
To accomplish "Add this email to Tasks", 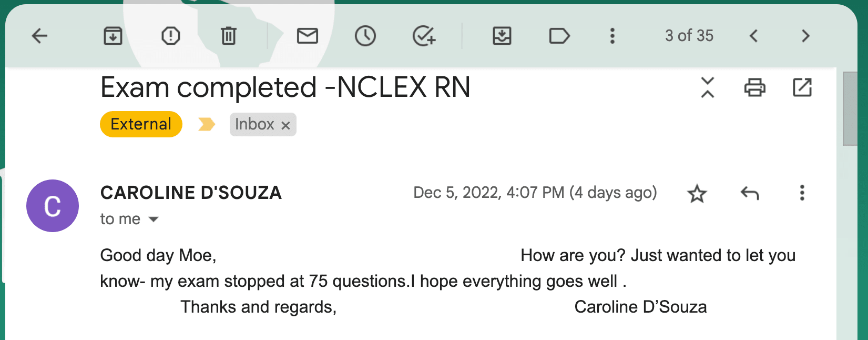I will tap(423, 36).
